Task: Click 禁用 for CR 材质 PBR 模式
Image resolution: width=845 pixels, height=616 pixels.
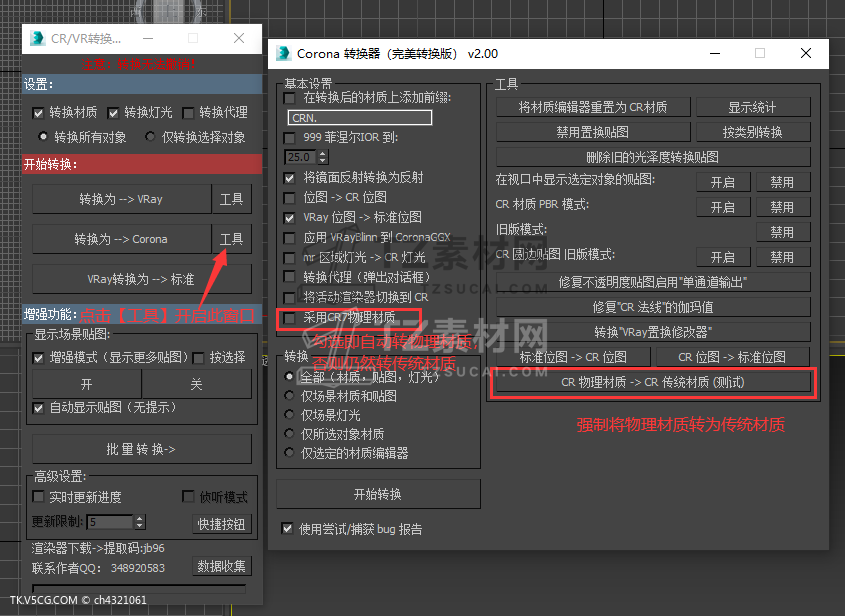Action: pos(782,207)
